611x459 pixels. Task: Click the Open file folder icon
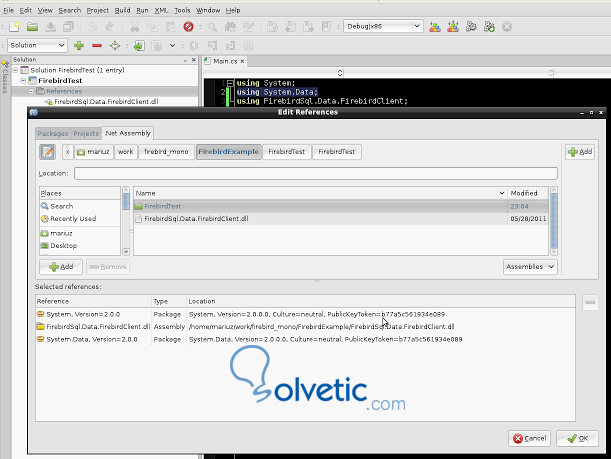pyautogui.click(x=32, y=26)
